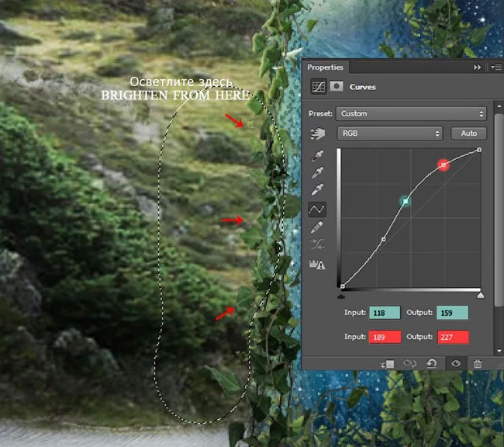Select the gray point eyedropper
Image resolution: width=504 pixels, height=447 pixels.
tap(317, 173)
